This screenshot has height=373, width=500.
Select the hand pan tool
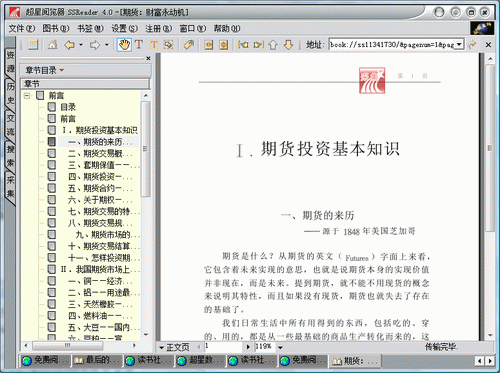pos(124,44)
